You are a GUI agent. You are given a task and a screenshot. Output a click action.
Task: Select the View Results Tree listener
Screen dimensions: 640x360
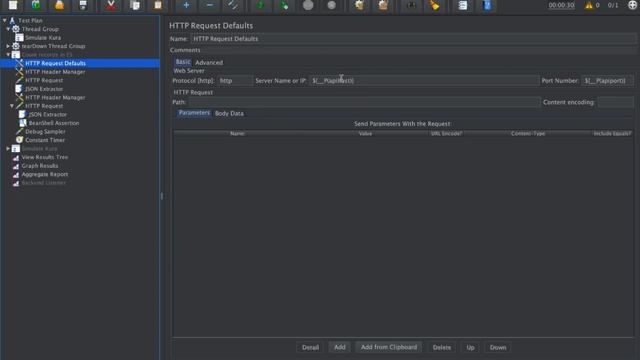point(44,157)
